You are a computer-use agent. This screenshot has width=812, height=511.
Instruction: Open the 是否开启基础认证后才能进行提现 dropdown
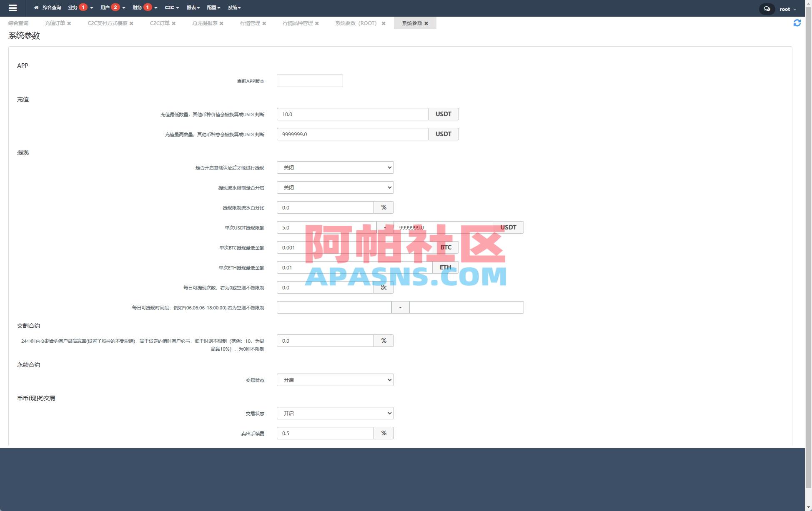pyautogui.click(x=335, y=167)
